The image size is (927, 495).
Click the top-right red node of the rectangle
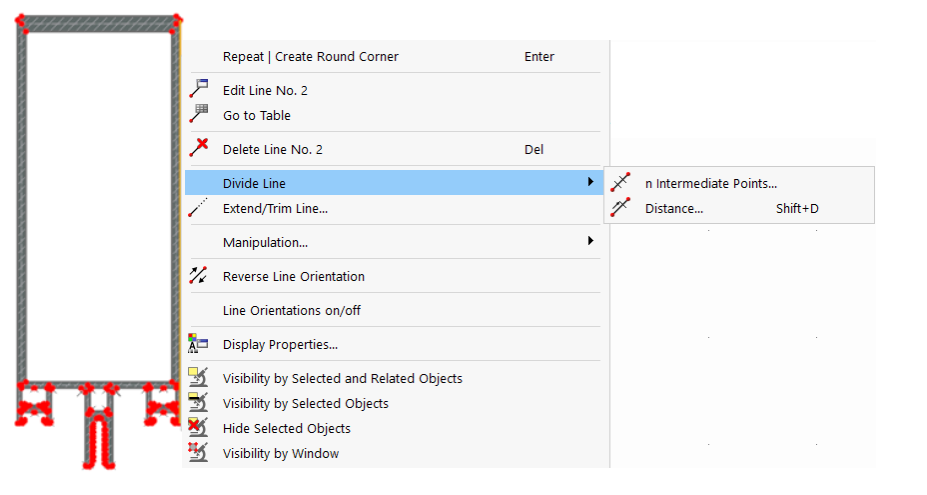(177, 20)
